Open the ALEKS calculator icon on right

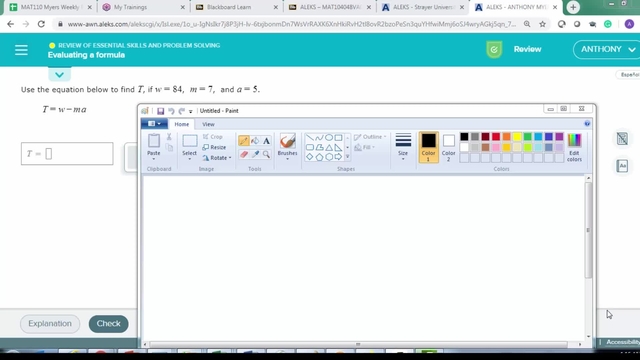tap(622, 139)
